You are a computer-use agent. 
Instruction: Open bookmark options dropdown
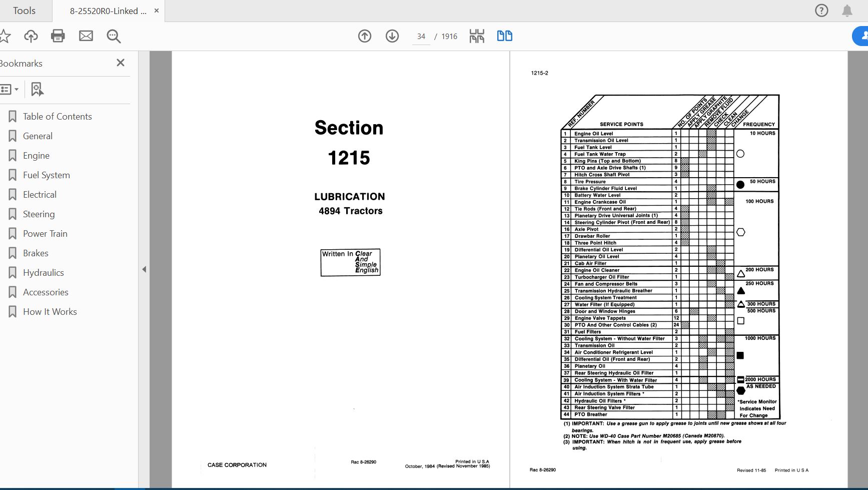click(x=10, y=89)
